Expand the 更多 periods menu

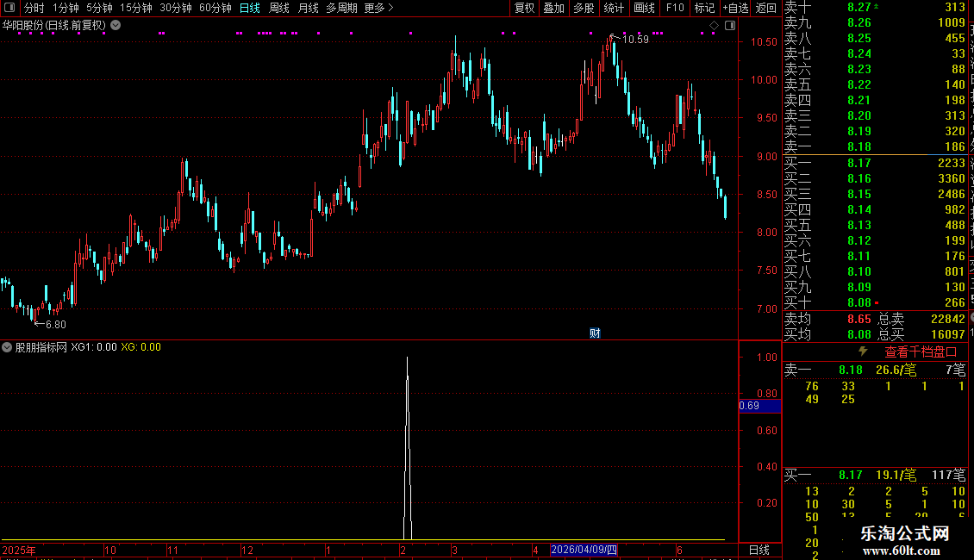(x=379, y=8)
